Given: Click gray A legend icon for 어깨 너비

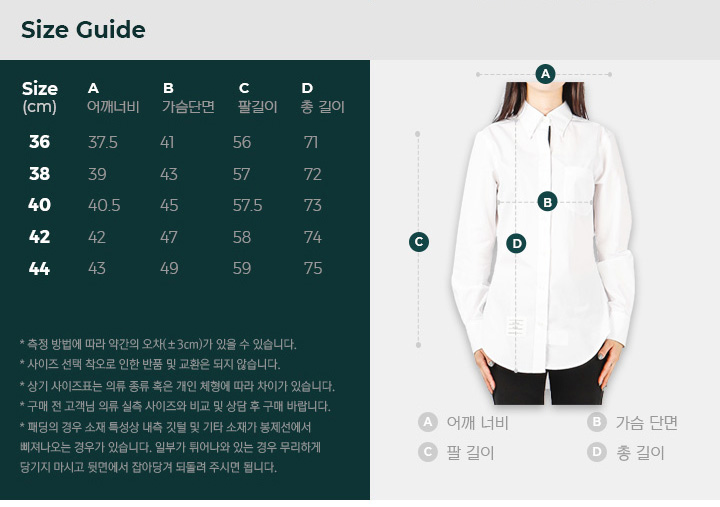Looking at the screenshot, I should point(428,422).
